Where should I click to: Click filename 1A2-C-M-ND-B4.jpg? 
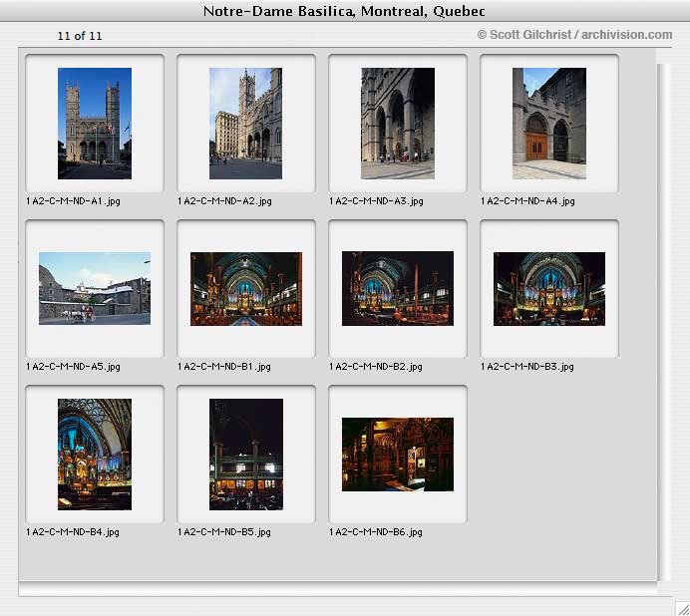coord(73,532)
